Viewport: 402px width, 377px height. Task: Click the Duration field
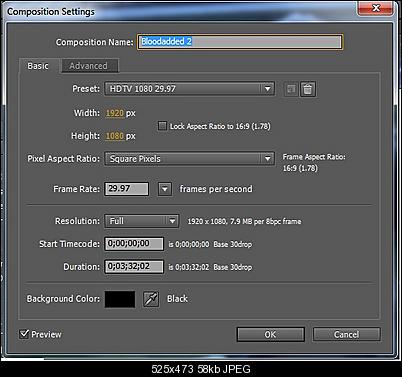[134, 267]
